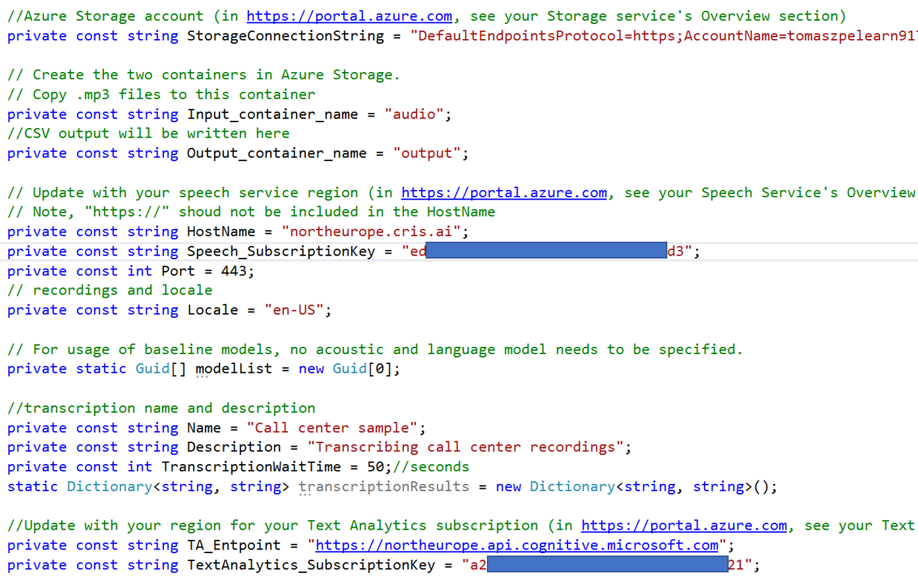Click the 50 wait time value
918x588 pixels.
(375, 467)
